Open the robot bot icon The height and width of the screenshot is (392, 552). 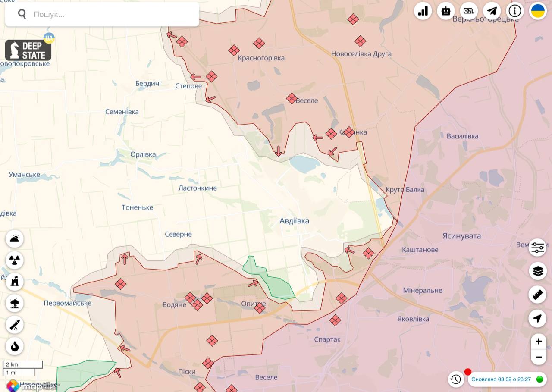point(446,11)
